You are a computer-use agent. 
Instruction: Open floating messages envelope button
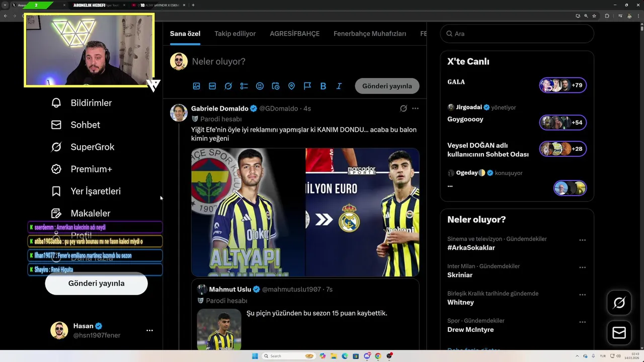619,333
